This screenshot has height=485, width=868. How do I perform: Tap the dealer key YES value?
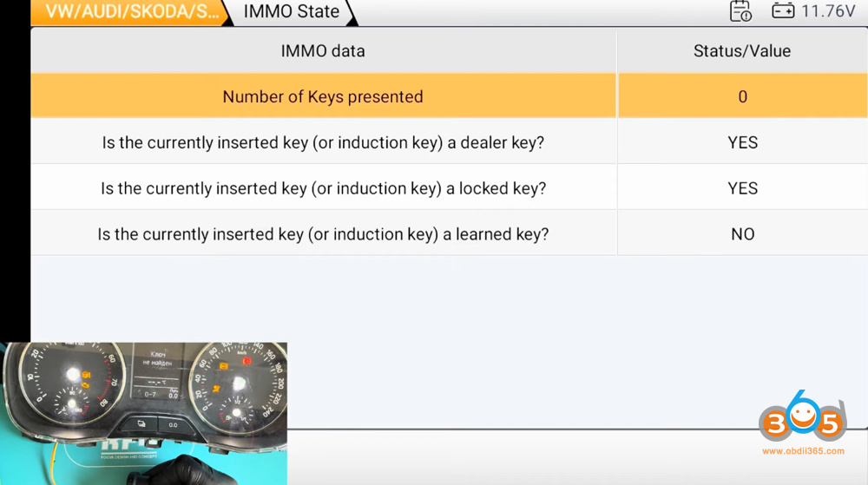[x=742, y=142]
